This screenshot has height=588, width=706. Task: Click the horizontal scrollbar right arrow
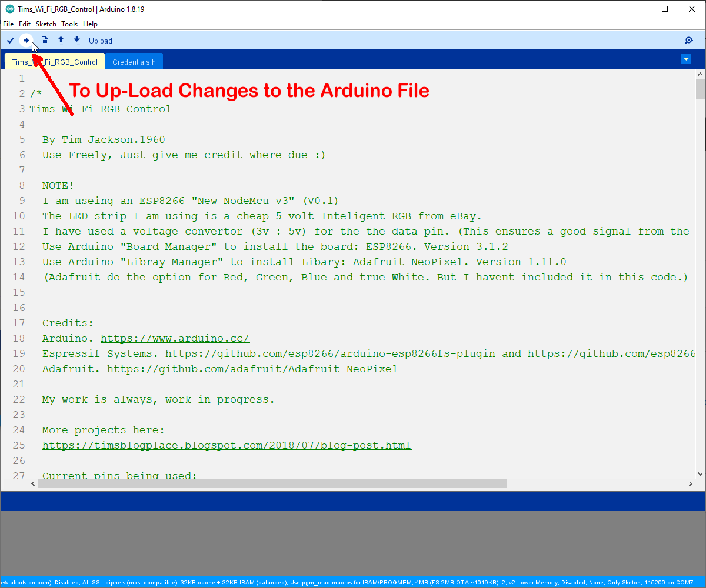pos(691,483)
